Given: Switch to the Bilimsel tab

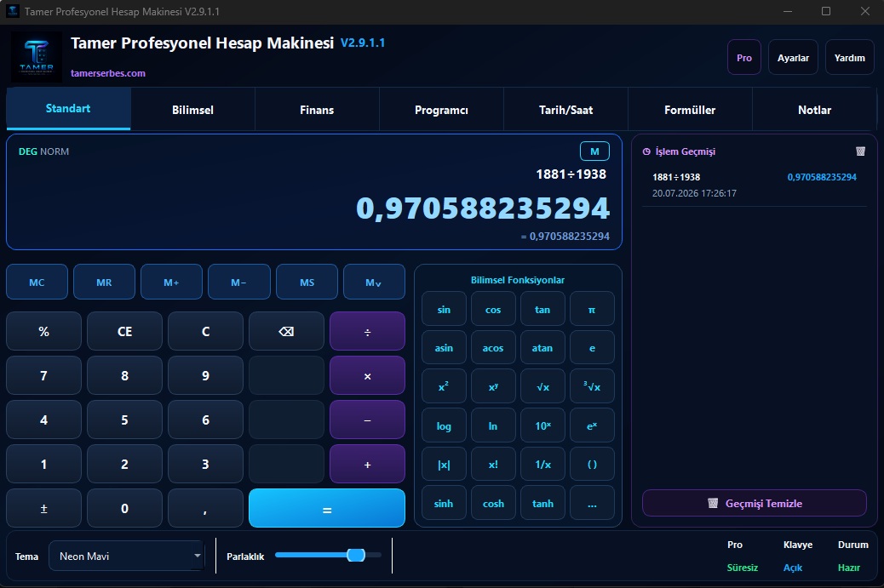Looking at the screenshot, I should (x=192, y=110).
